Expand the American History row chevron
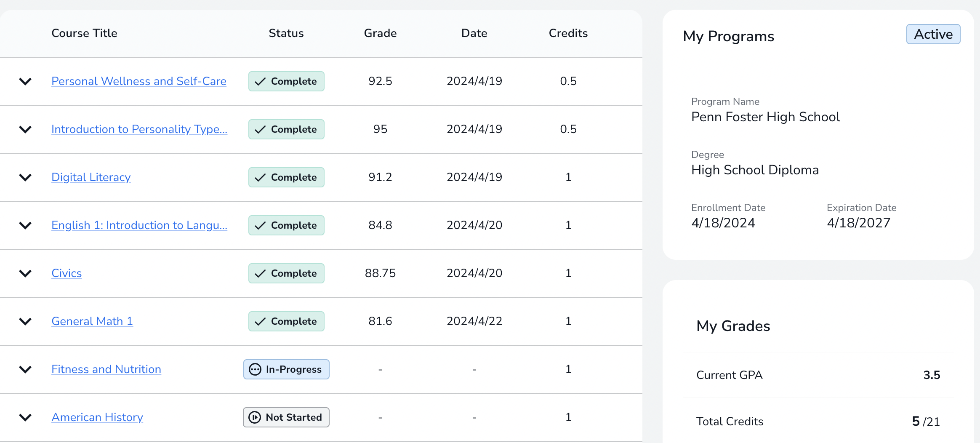The width and height of the screenshot is (980, 443). coord(26,417)
